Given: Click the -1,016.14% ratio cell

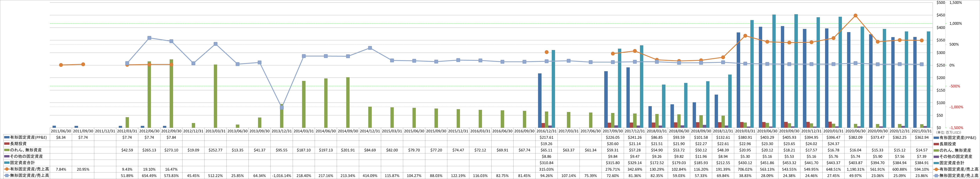Looking at the screenshot, I should coord(282,175).
